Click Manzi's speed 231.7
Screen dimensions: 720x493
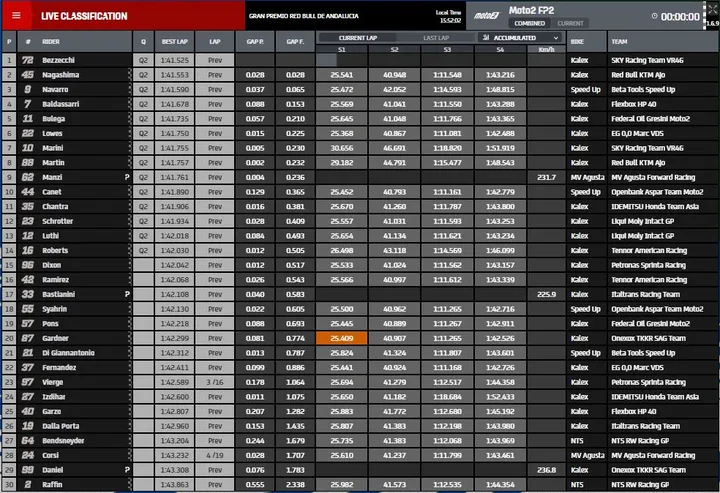pos(546,177)
